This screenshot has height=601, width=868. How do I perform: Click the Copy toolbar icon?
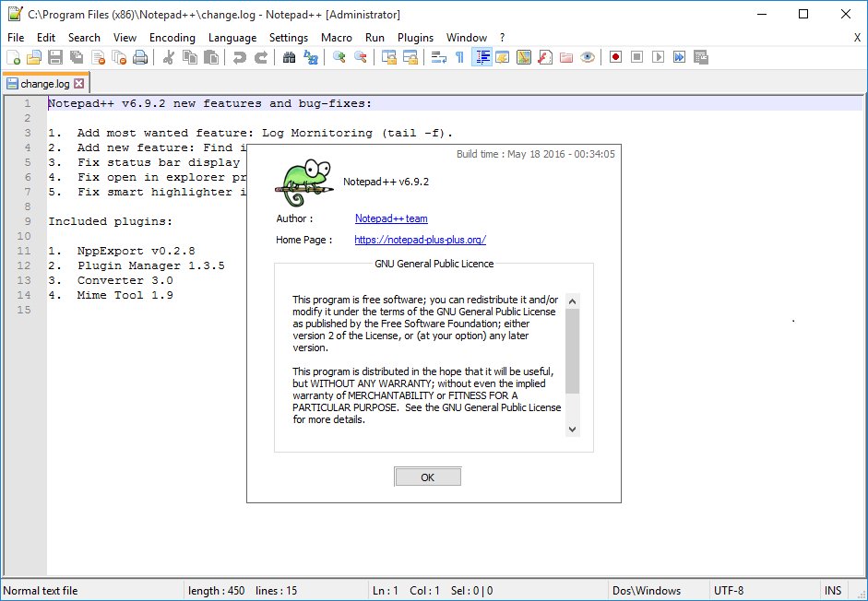190,57
